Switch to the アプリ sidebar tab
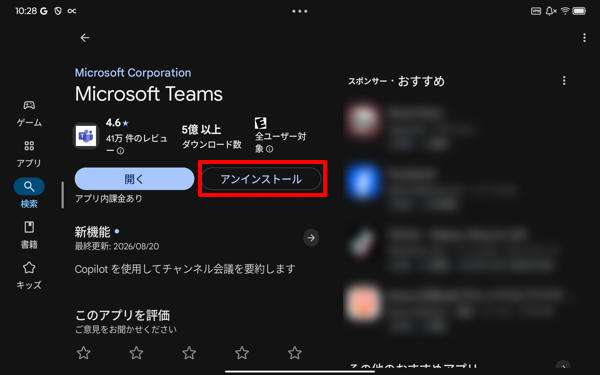This screenshot has height=375, width=600. (29, 154)
